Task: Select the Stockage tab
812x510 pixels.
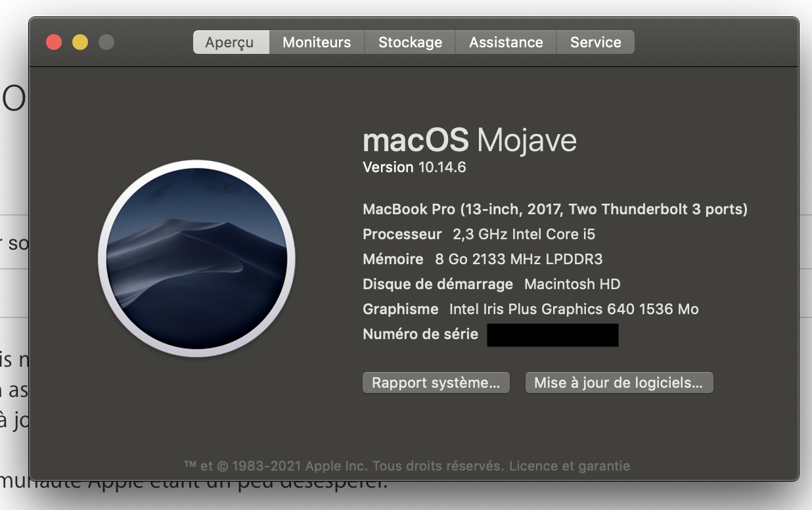Action: [410, 42]
